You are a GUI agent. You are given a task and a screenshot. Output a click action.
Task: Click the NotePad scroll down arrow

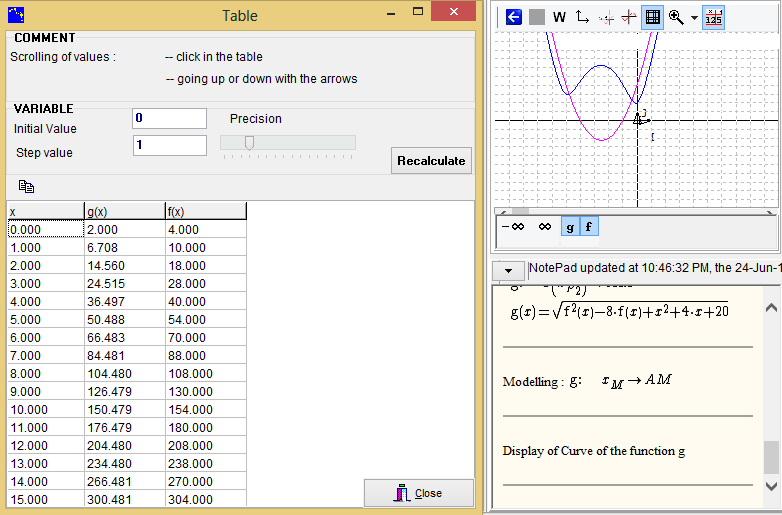coord(771,486)
